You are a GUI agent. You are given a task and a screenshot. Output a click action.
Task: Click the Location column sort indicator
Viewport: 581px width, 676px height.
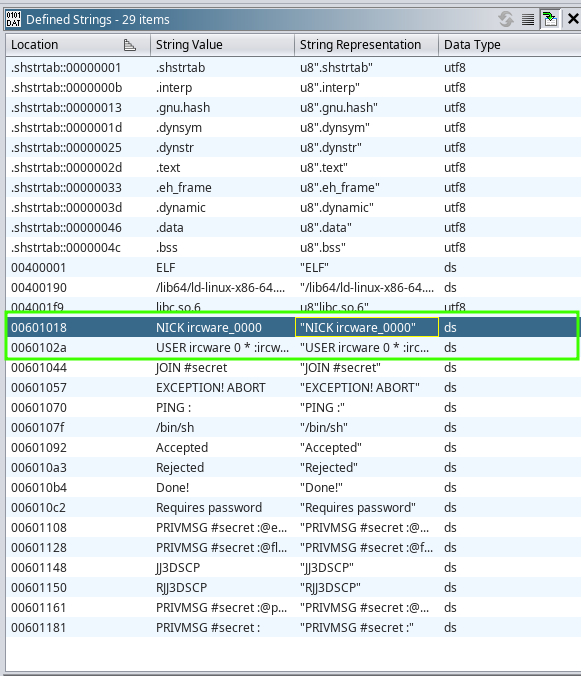point(129,44)
